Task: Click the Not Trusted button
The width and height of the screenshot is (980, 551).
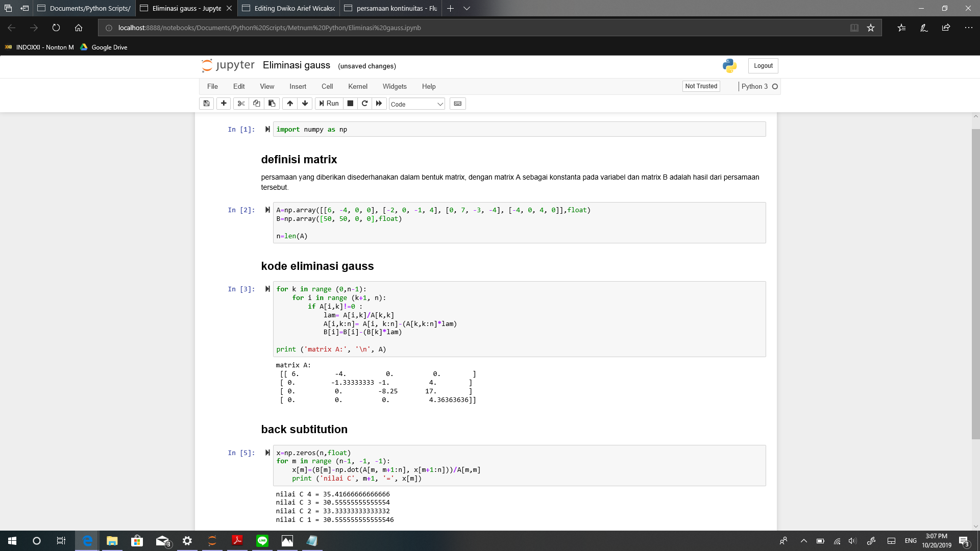Action: (701, 86)
